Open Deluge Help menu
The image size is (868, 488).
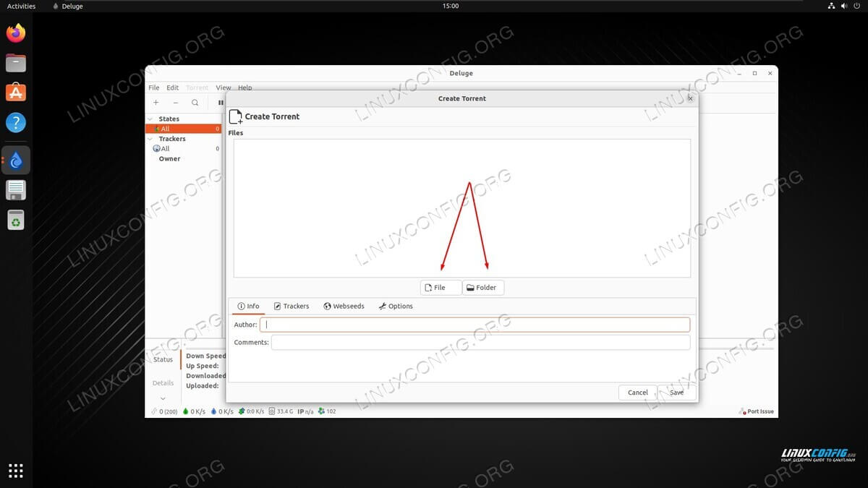click(x=245, y=87)
